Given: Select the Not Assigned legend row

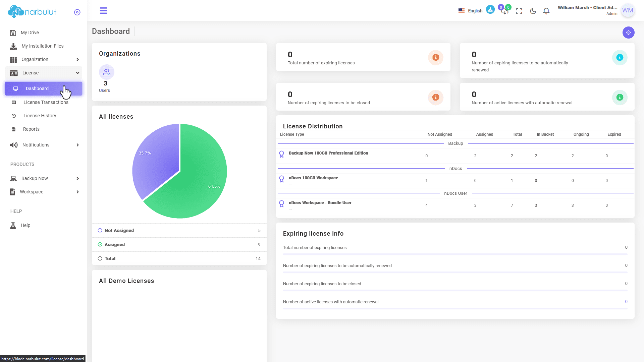Looking at the screenshot, I should (179, 231).
